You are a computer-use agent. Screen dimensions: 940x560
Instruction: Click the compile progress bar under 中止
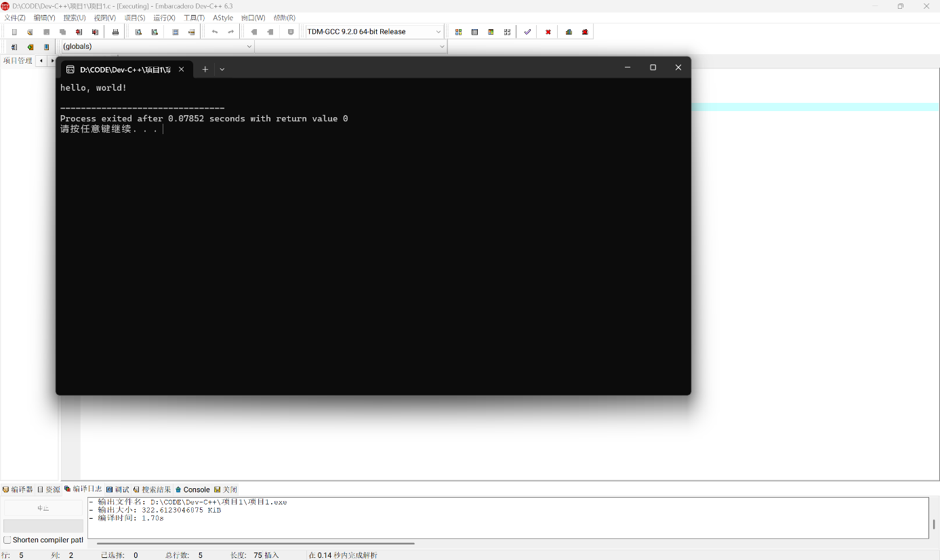(43, 526)
